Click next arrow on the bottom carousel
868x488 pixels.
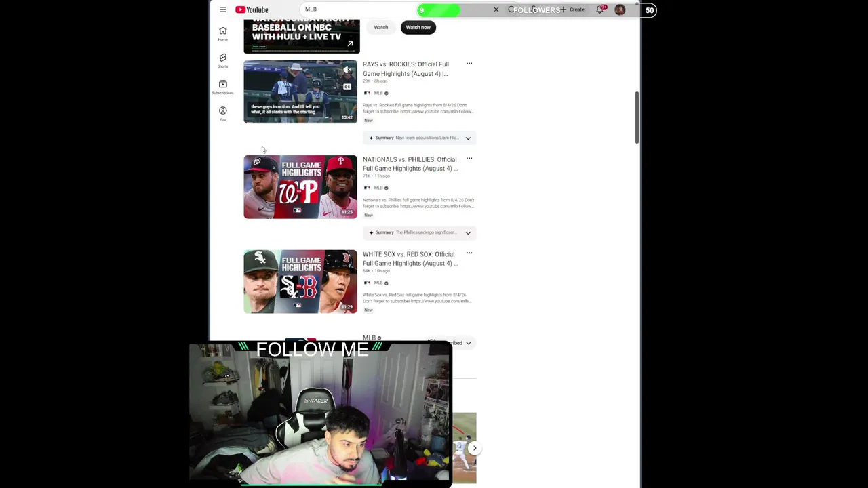pos(475,448)
